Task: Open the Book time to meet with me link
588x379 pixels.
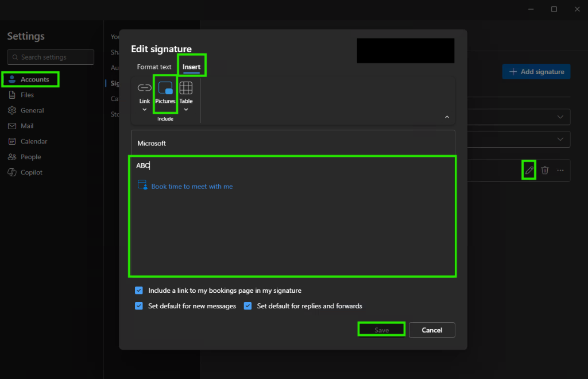Action: pos(192,186)
